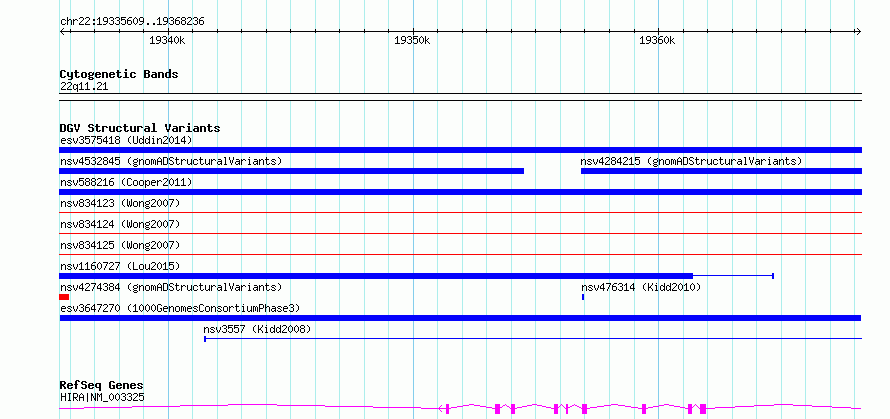
Task: Click the blue bar for esv3647270
Action: (x=460, y=318)
